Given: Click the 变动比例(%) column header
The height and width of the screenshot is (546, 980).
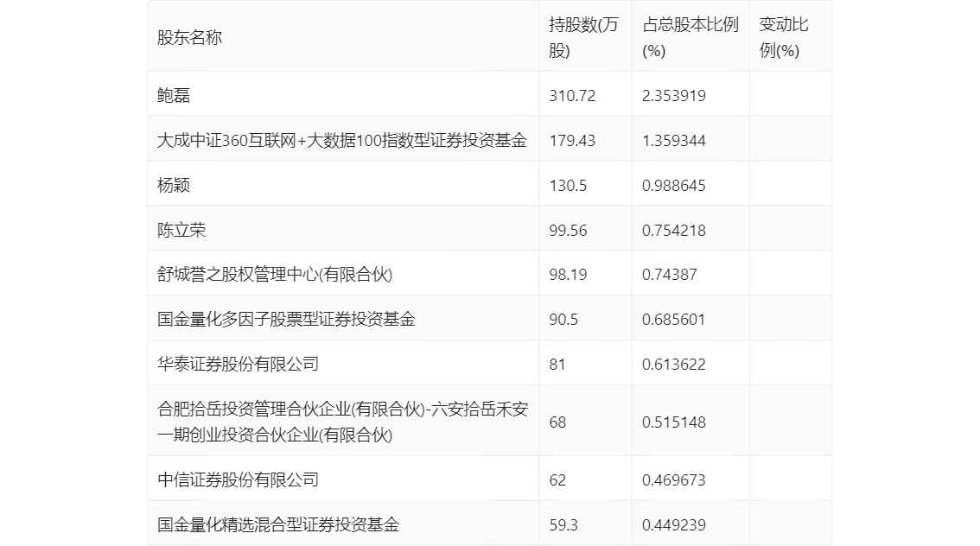Looking at the screenshot, I should 784,37.
